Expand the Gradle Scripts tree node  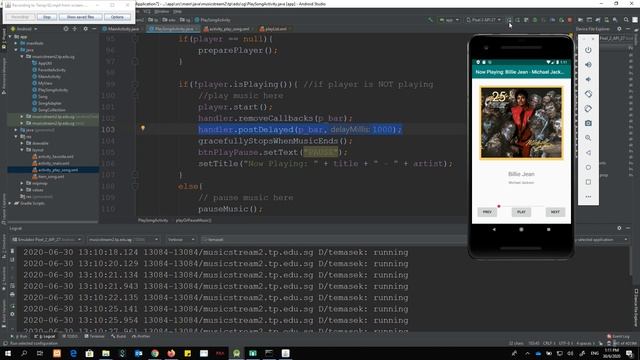pos(10,203)
